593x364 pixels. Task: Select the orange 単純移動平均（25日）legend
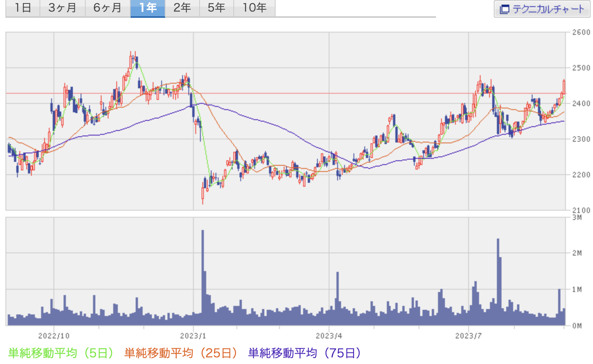[181, 353]
